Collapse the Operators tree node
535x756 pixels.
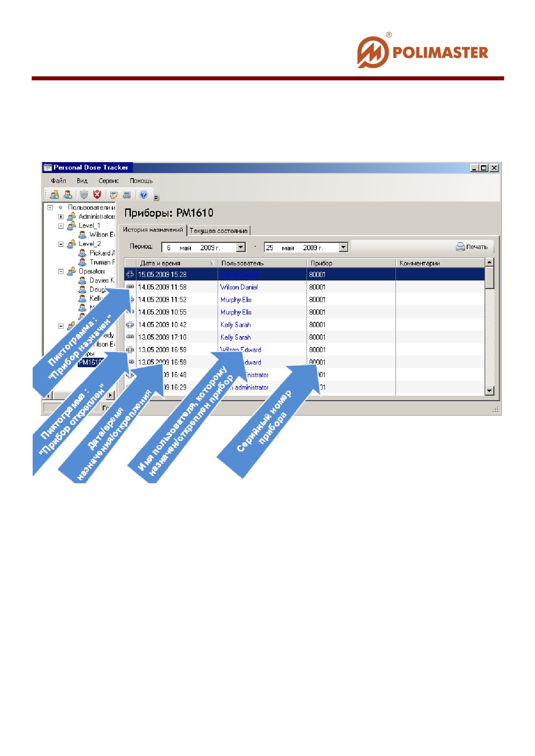point(61,272)
